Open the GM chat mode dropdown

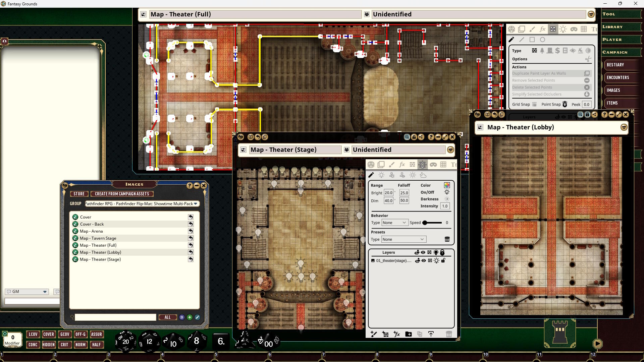27,292
